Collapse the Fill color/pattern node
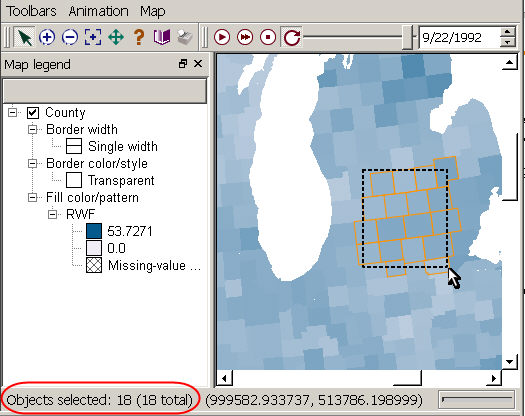Screen dimensions: 525x416 click(x=32, y=197)
